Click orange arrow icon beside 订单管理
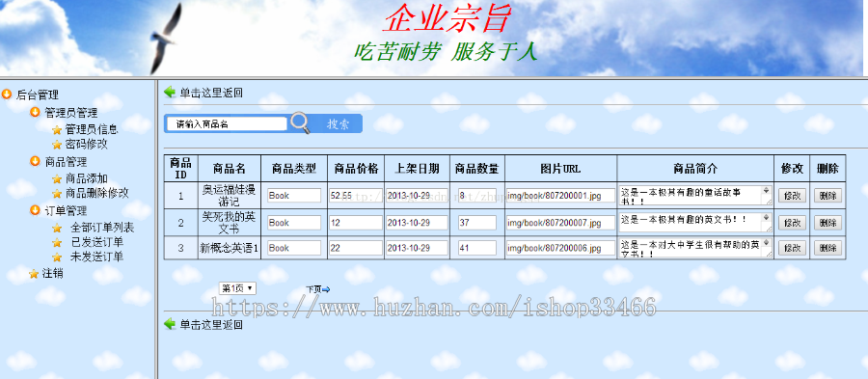 coord(35,209)
